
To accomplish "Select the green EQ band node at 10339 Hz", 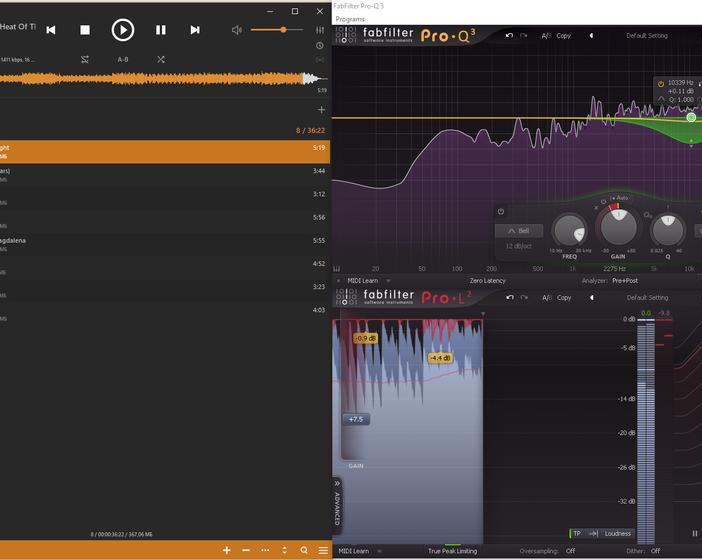I will (691, 117).
